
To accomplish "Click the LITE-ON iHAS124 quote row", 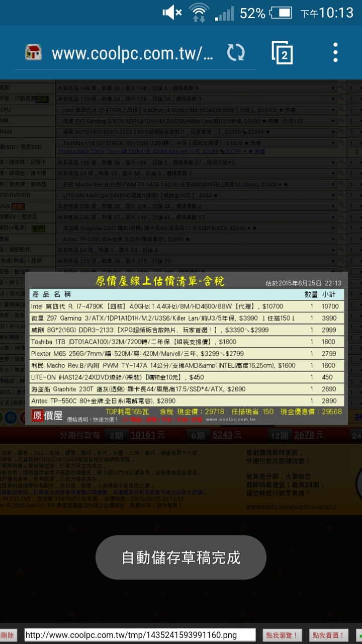I will pos(187,377).
